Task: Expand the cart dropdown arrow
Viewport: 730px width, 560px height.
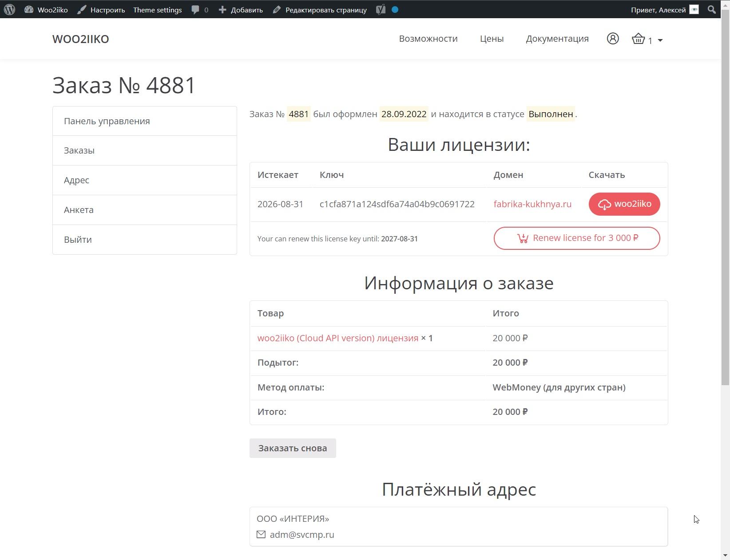Action: click(660, 40)
